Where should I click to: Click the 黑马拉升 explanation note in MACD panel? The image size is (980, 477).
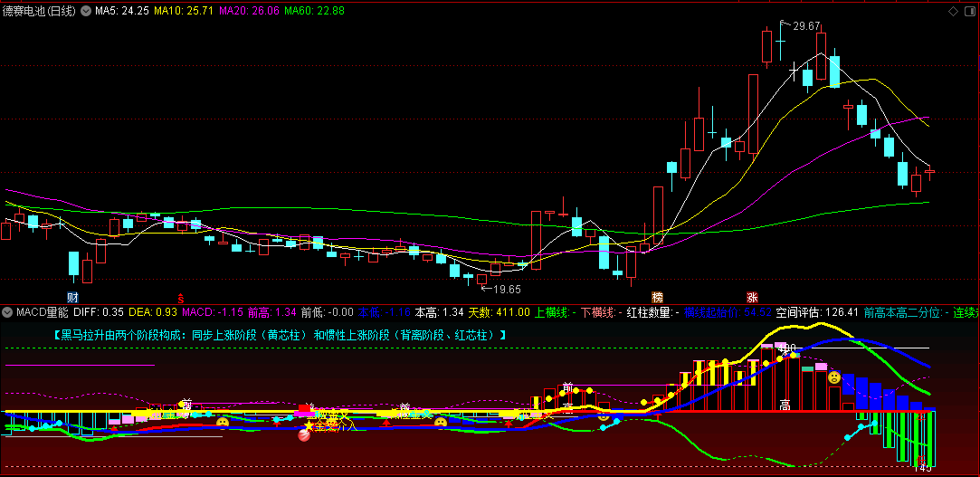tap(280, 335)
